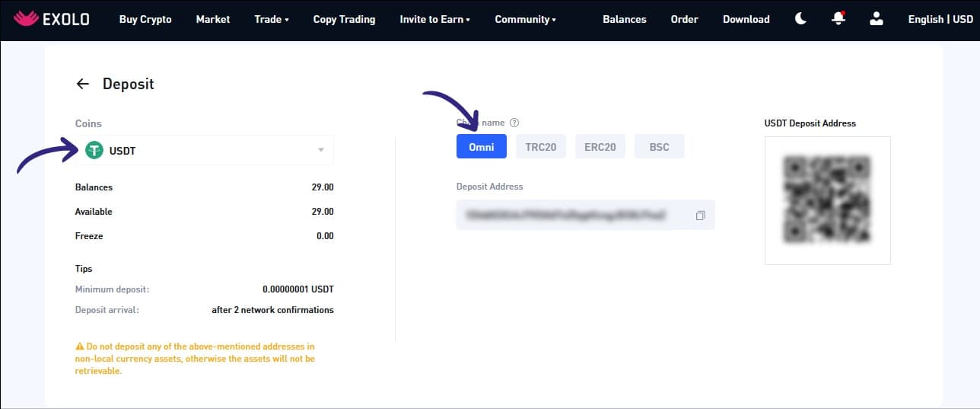The height and width of the screenshot is (409, 980).
Task: Select the ERC20 chain
Action: coord(600,146)
